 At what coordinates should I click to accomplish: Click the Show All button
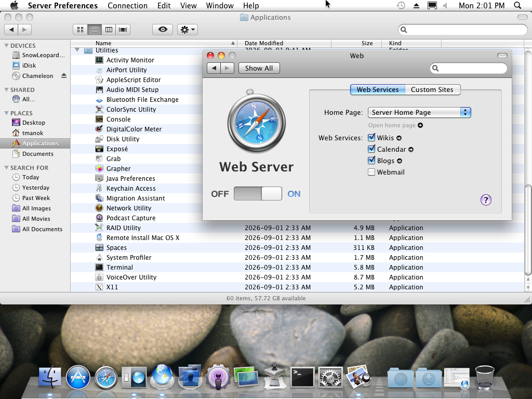click(x=259, y=68)
